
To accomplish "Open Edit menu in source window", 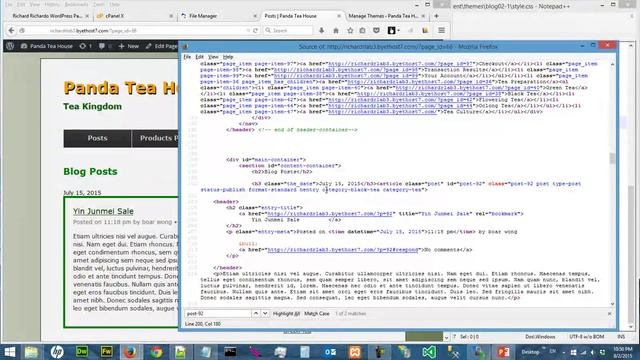I will click(x=199, y=57).
